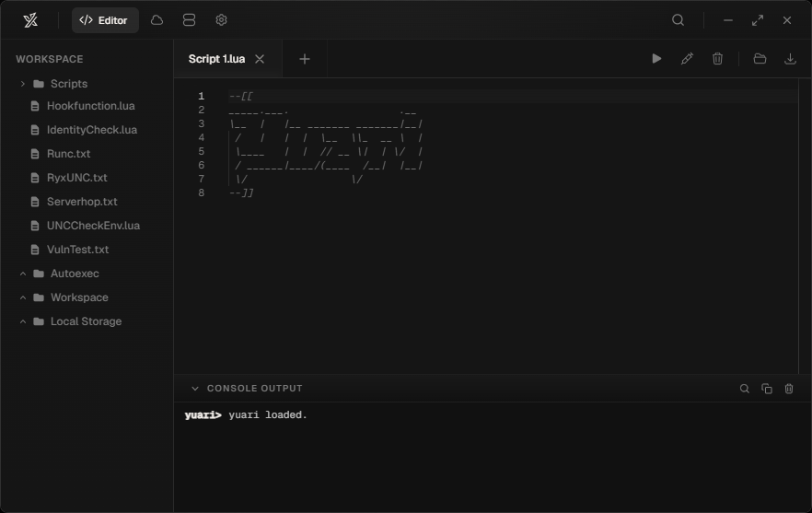This screenshot has width=812, height=513.
Task: Maximize the application window
Action: point(758,20)
